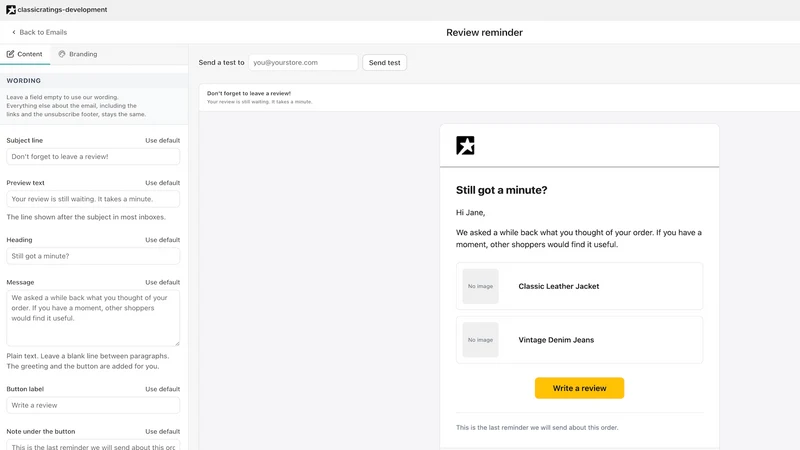Image resolution: width=800 pixels, height=450 pixels.
Task: Click the Send test button
Action: (385, 62)
